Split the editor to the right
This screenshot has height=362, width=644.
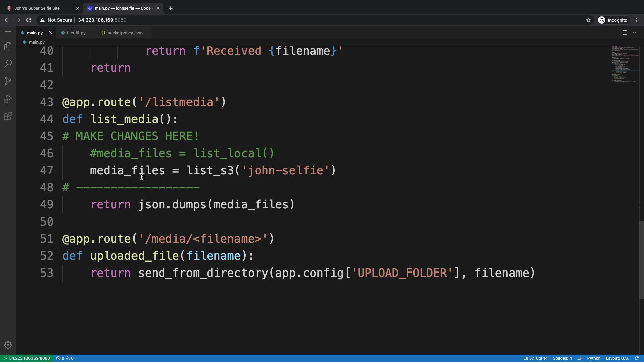pyautogui.click(x=625, y=33)
